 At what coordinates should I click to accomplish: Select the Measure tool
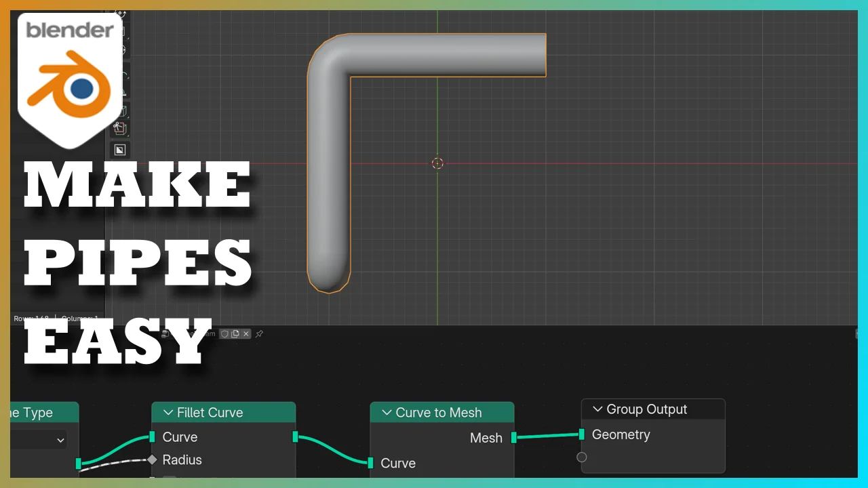(x=120, y=91)
